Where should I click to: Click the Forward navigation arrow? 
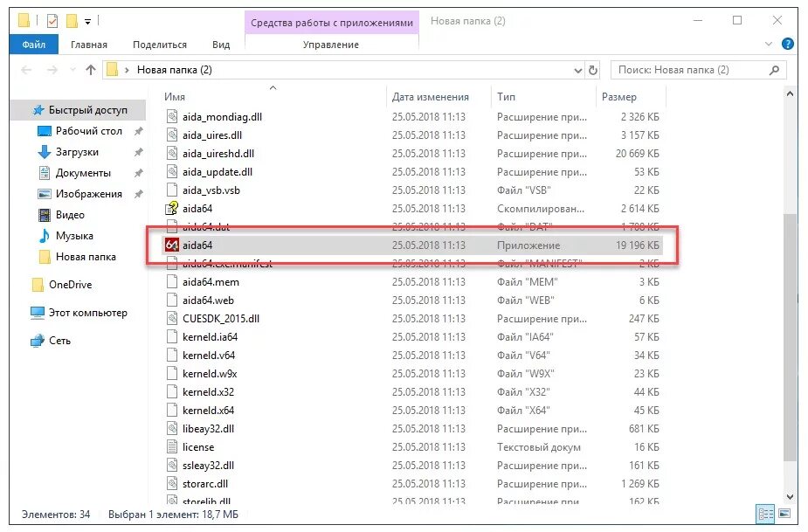click(x=52, y=70)
